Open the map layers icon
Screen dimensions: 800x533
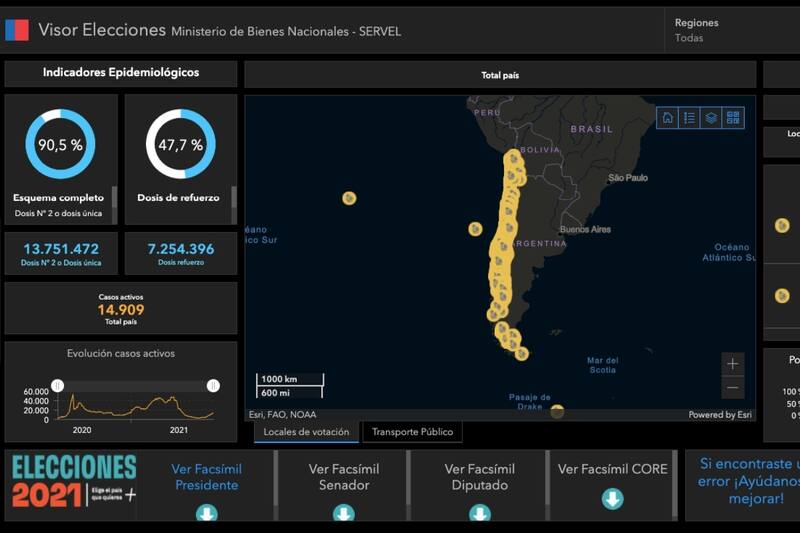[x=711, y=118]
